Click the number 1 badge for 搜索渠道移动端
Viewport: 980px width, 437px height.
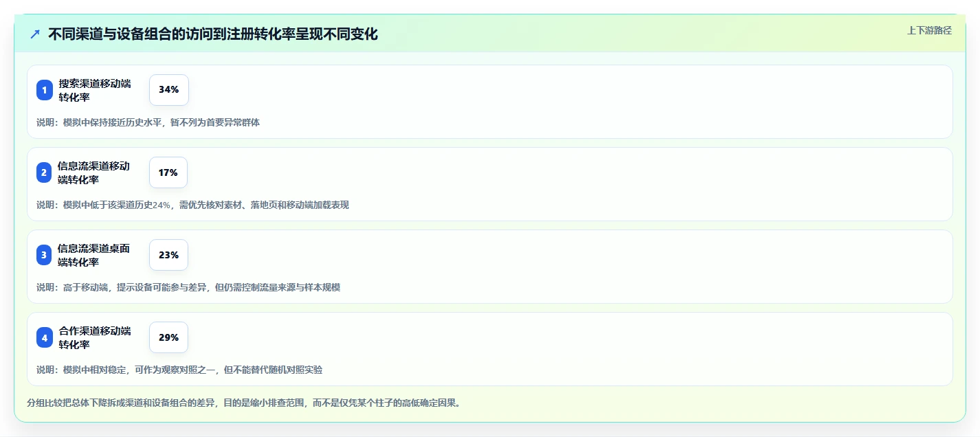tap(45, 90)
